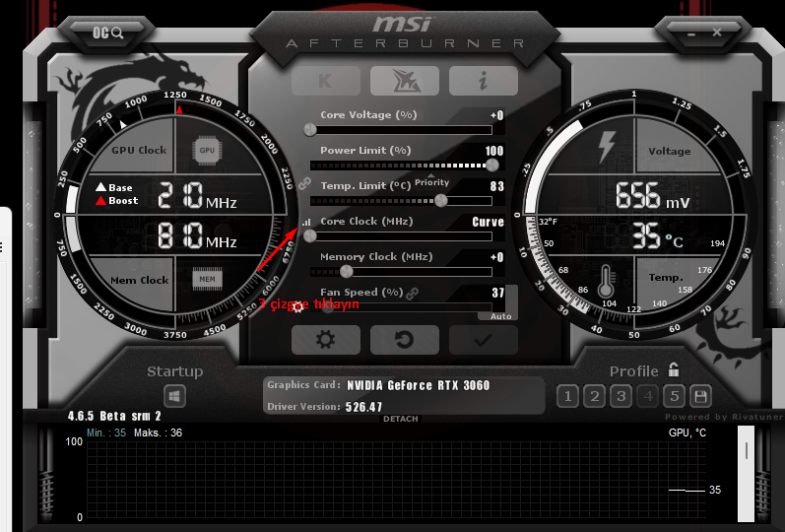The image size is (785, 532).
Task: Click the DETACH monitor button
Action: pyautogui.click(x=401, y=419)
